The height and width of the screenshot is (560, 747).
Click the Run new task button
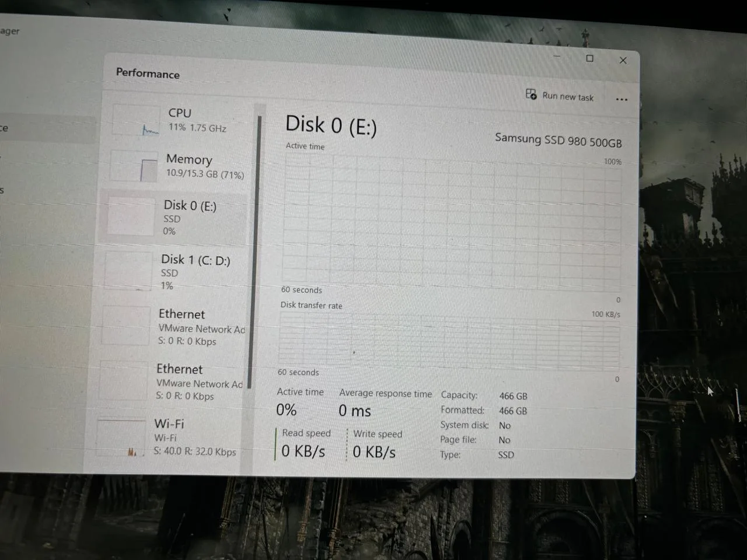tap(560, 96)
